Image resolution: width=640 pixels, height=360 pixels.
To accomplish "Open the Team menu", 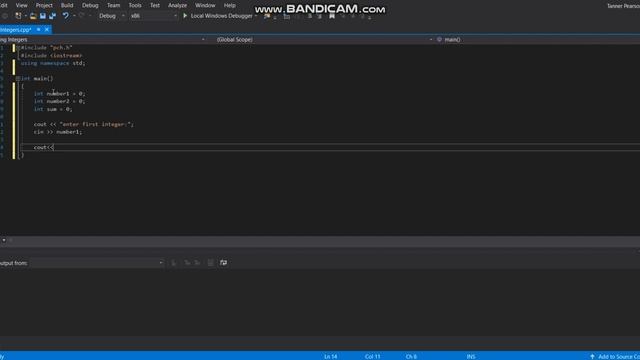I will (x=113, y=5).
